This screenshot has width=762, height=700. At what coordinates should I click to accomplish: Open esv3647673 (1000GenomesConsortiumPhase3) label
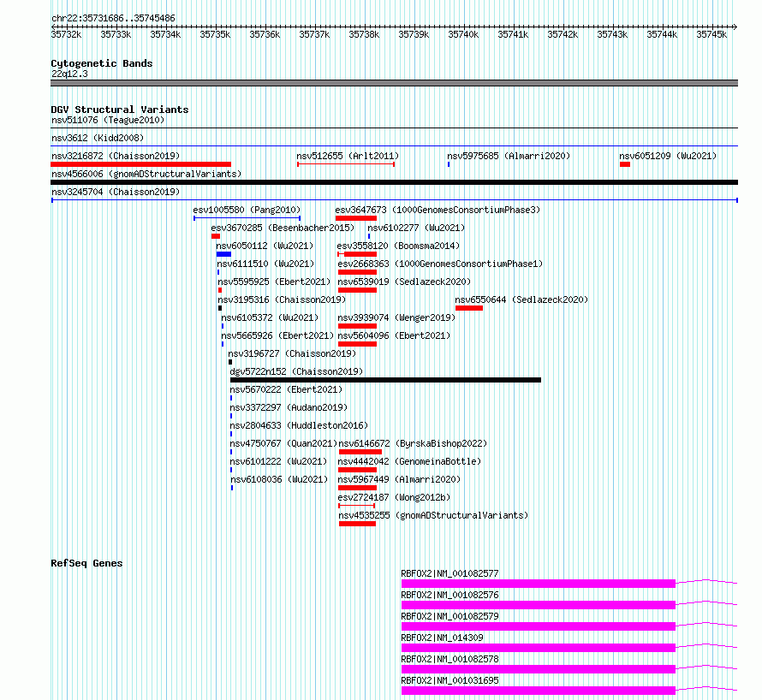click(438, 210)
